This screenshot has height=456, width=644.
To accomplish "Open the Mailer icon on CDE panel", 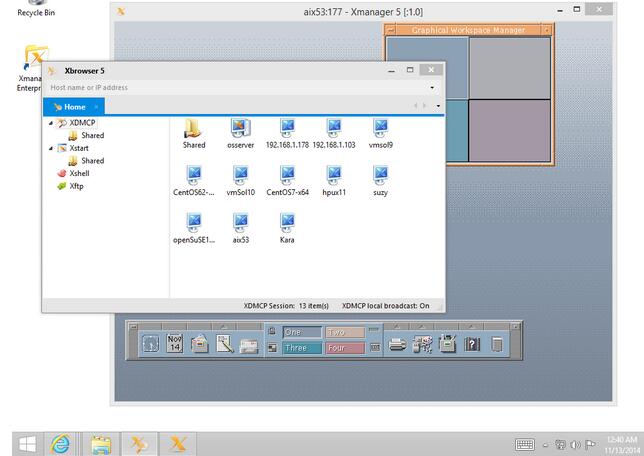I will pyautogui.click(x=249, y=346).
